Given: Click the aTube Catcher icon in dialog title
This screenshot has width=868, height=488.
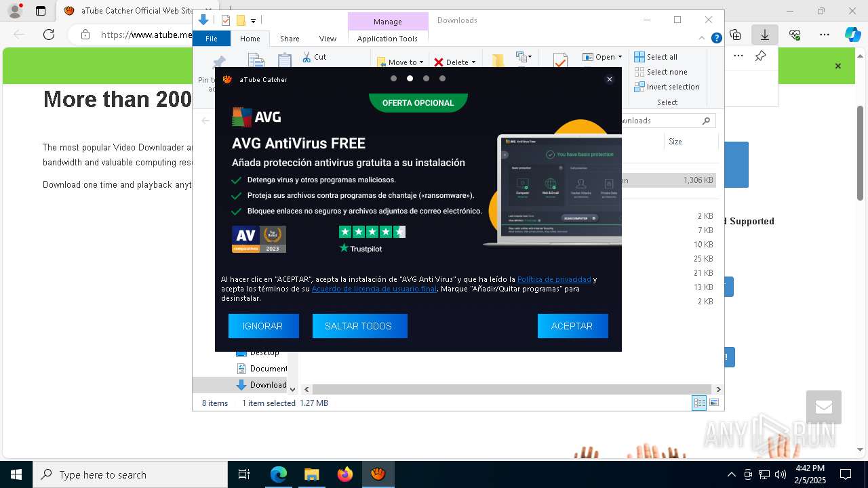Looking at the screenshot, I should click(227, 79).
